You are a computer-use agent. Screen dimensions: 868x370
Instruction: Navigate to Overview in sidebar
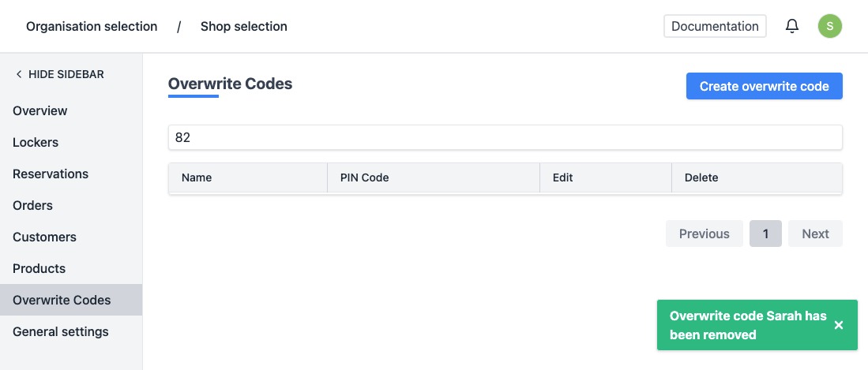click(40, 110)
